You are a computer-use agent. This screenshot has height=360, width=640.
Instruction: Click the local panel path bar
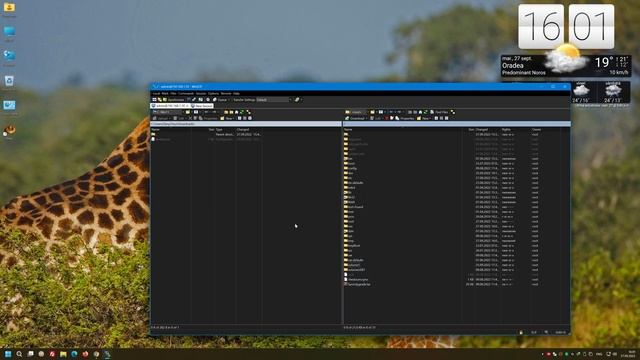pyautogui.click(x=246, y=124)
